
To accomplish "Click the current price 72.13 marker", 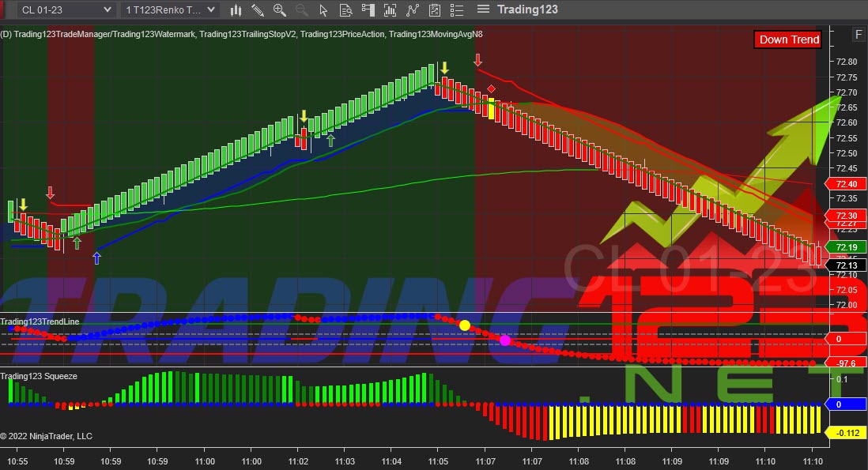I will click(x=846, y=265).
